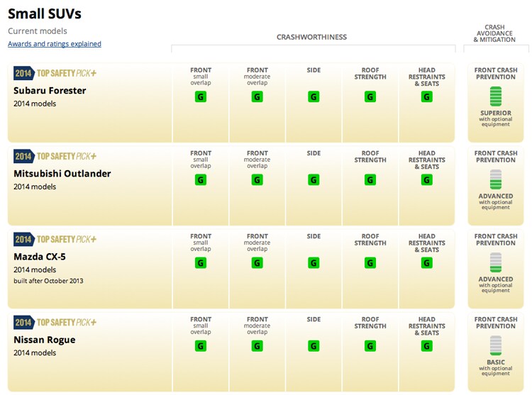
Task: Click the CRASHWORTHINESS column group header
Action: tap(311, 37)
